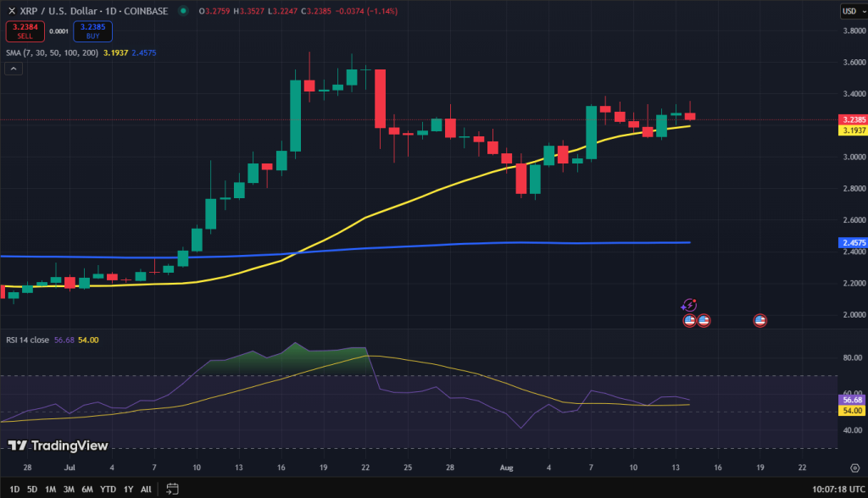Click the second US flag event marker
Viewport: 868px width, 498px height.
click(704, 320)
